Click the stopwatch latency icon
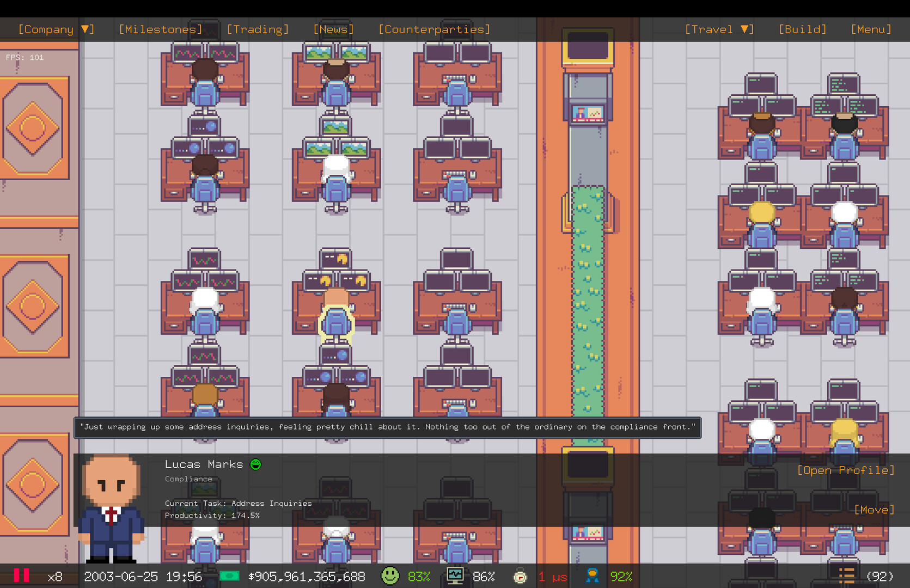 pyautogui.click(x=520, y=576)
